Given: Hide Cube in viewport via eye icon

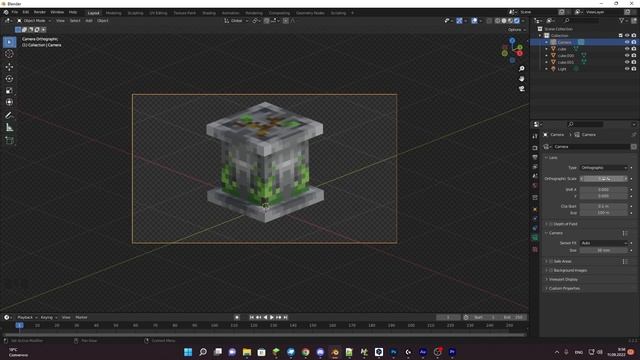Looking at the screenshot, I should 627,49.
